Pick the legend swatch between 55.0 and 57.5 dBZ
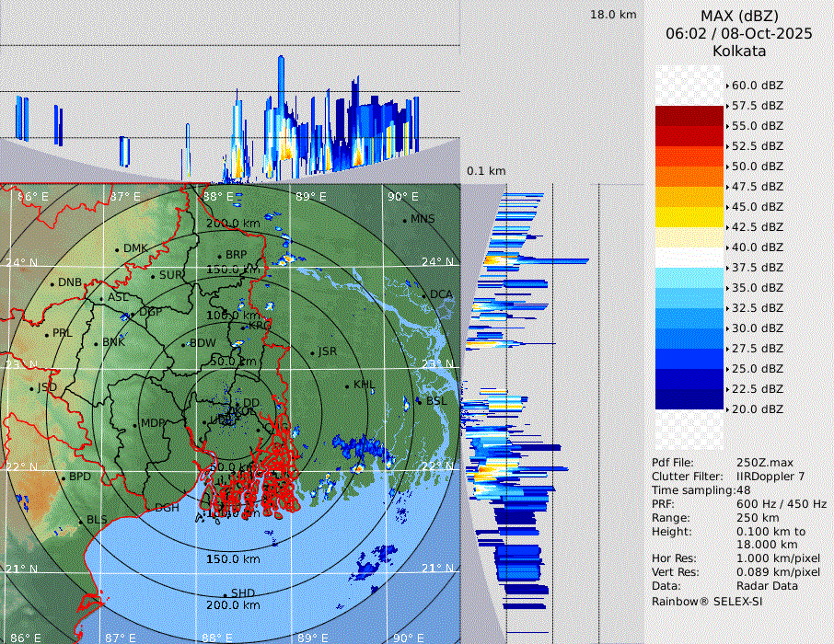Viewport: 834px width, 644px height. click(x=689, y=115)
